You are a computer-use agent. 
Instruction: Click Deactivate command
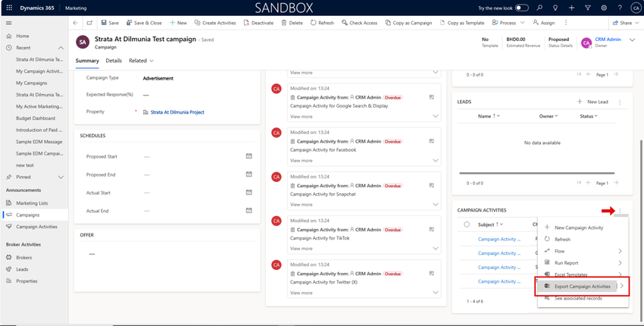258,23
